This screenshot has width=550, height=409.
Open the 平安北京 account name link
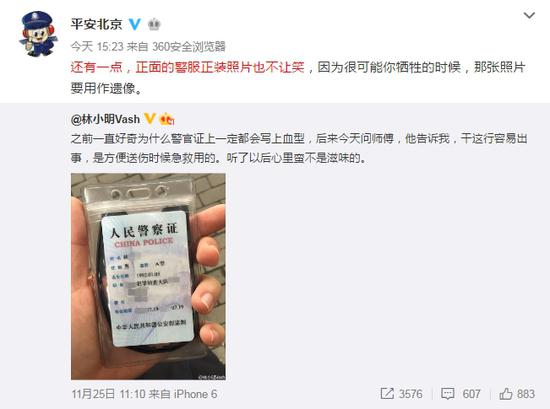(x=96, y=24)
